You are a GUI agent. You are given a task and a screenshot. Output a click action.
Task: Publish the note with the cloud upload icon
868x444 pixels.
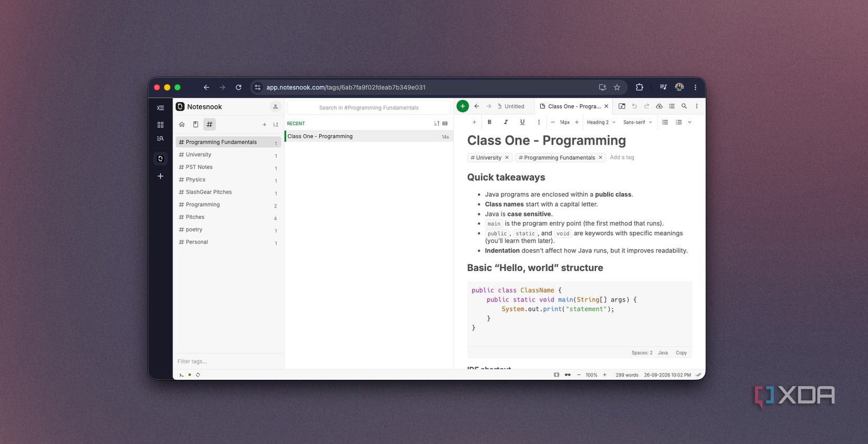[x=659, y=106]
